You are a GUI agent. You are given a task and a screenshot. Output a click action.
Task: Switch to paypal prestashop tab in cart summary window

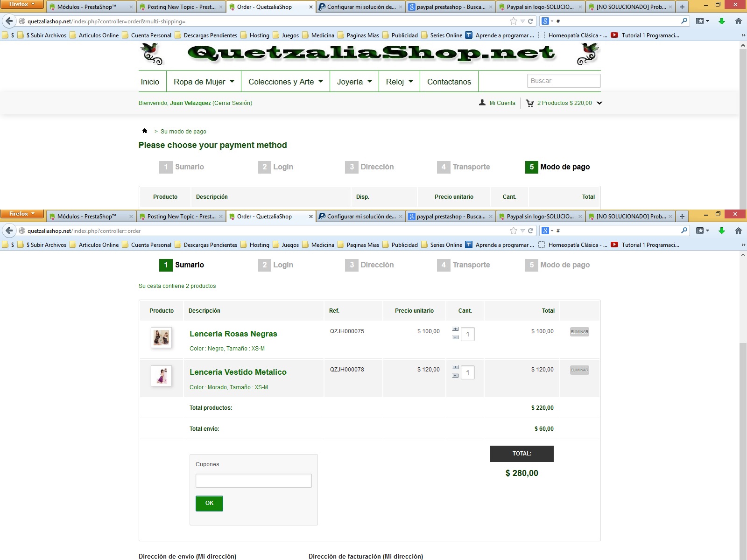click(x=451, y=217)
